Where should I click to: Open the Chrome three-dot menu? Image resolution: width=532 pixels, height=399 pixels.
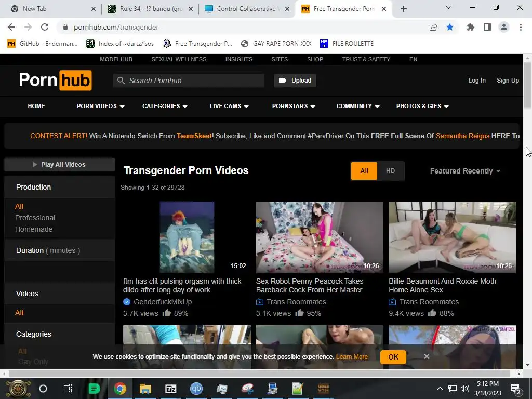[521, 27]
